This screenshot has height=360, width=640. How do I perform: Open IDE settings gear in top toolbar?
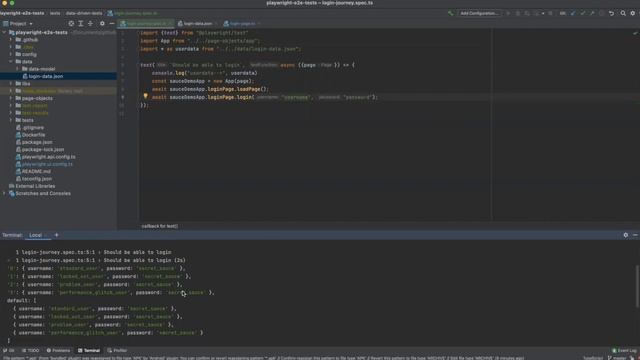[x=633, y=13]
